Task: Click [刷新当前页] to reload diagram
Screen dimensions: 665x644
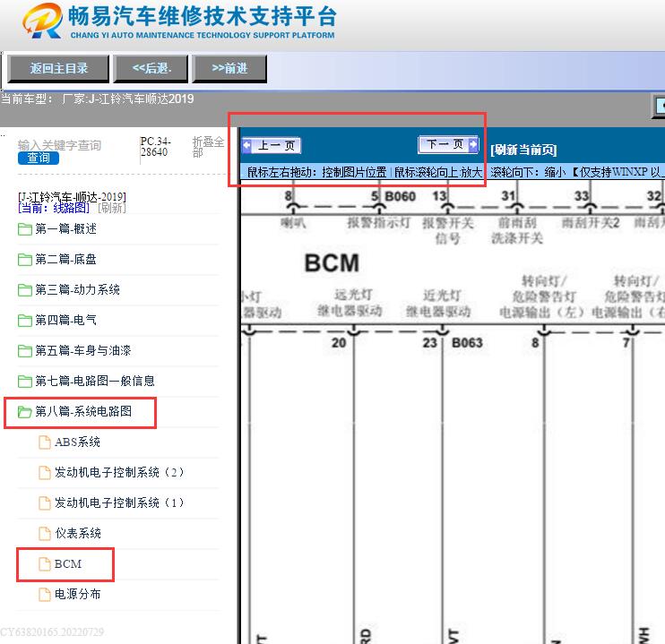Action: click(x=523, y=150)
